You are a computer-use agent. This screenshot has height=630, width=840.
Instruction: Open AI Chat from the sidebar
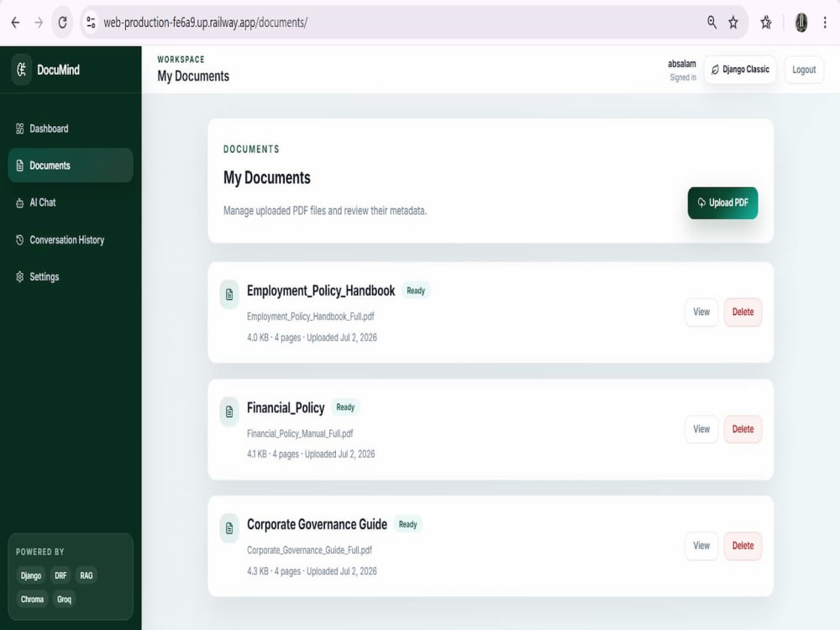71,202
